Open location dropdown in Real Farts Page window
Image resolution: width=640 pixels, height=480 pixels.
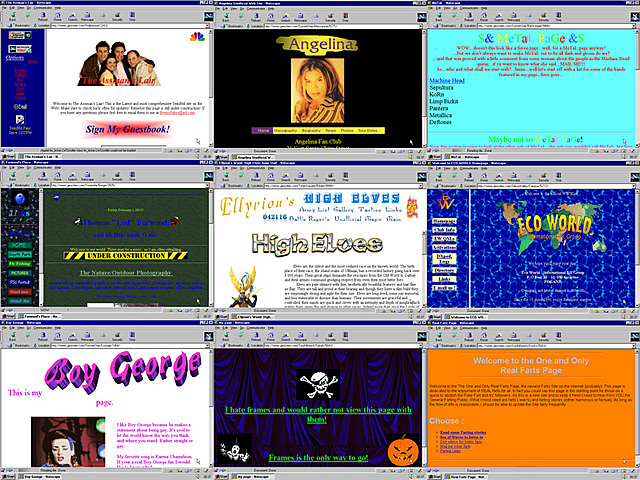click(633, 346)
